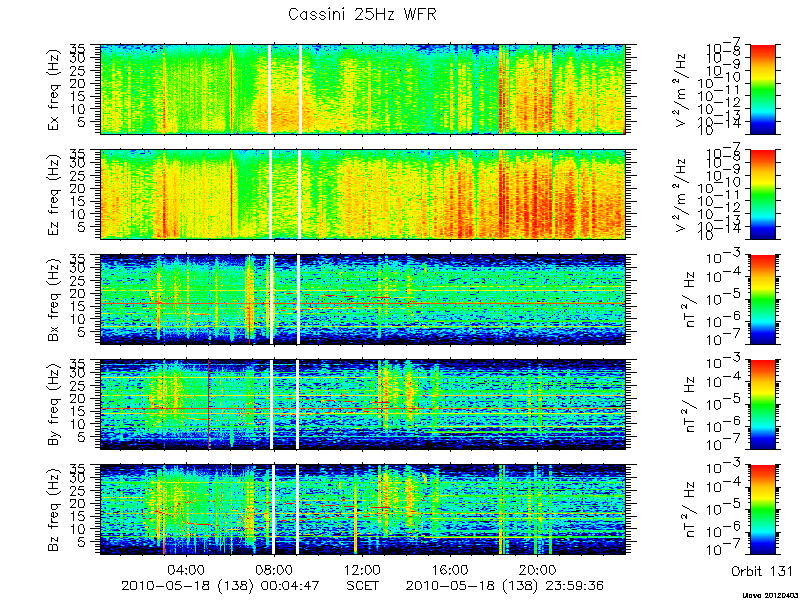Screen dimensions: 800x600
Task: Open the Ez electric field spectrogram panel
Action: click(x=363, y=194)
